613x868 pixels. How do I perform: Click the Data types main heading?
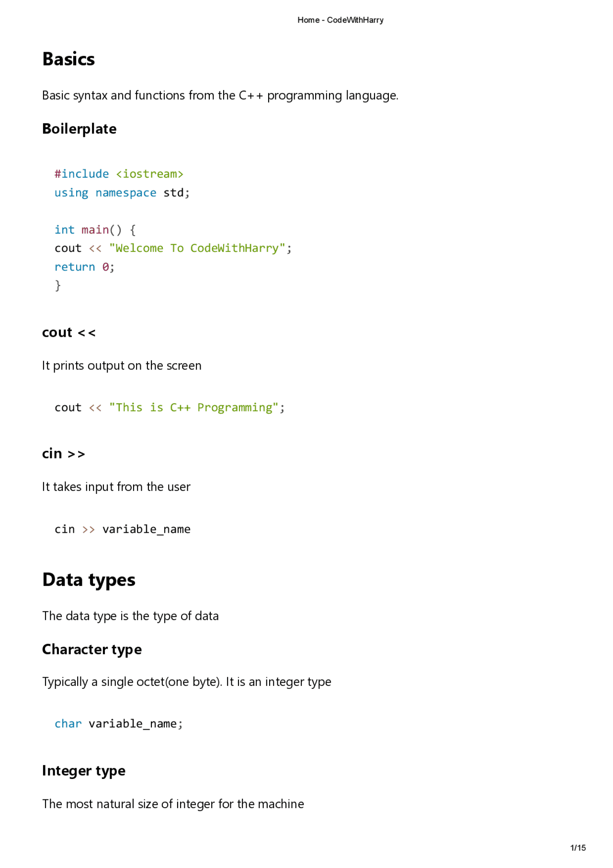(89, 580)
